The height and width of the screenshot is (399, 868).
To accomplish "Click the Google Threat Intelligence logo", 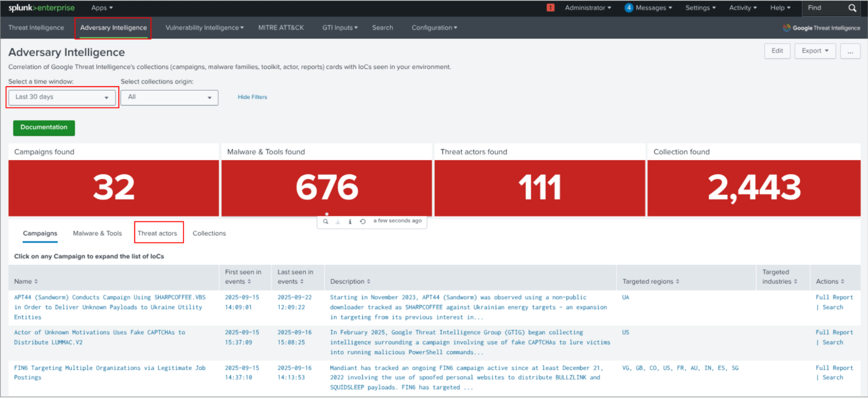I will tap(822, 28).
